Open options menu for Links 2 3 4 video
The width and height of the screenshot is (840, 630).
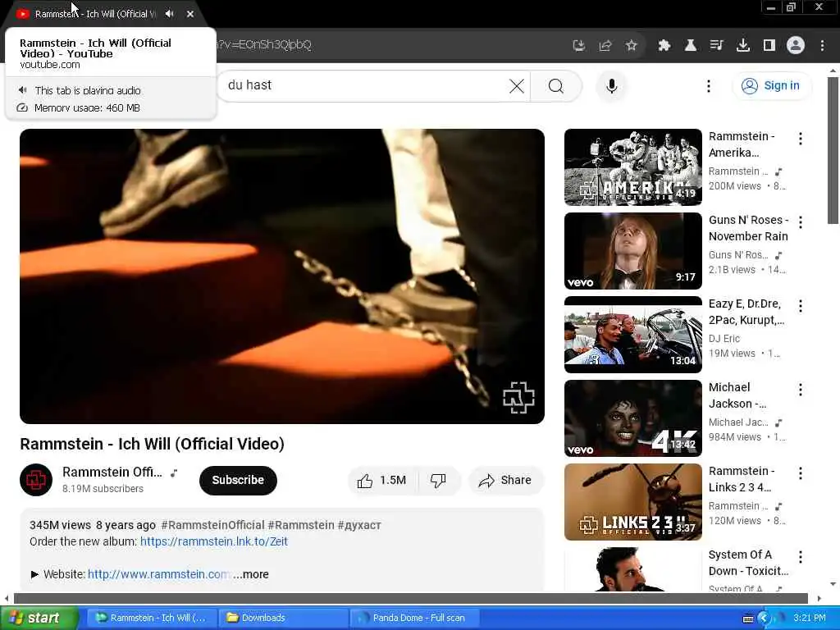pos(801,473)
